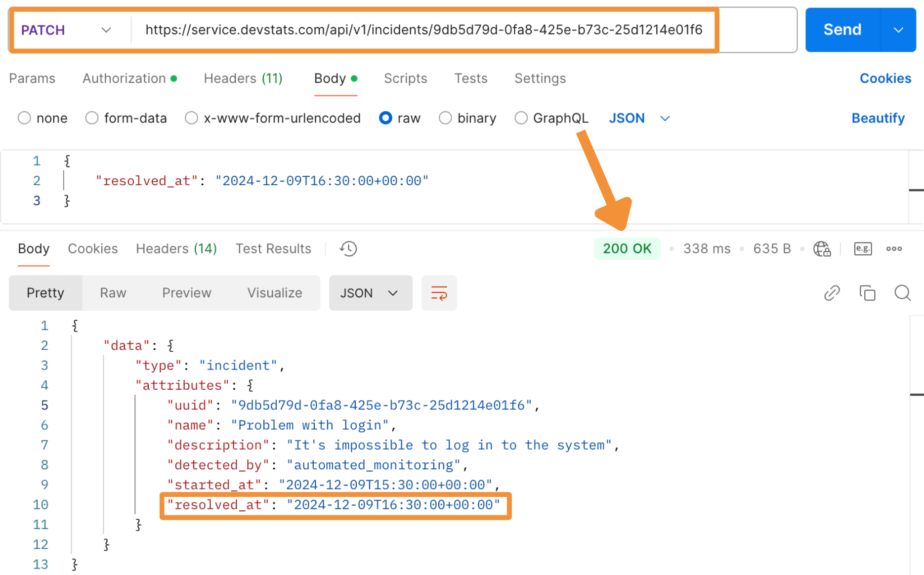Open the request Settings tab
The height and width of the screenshot is (575, 924).
[540, 79]
